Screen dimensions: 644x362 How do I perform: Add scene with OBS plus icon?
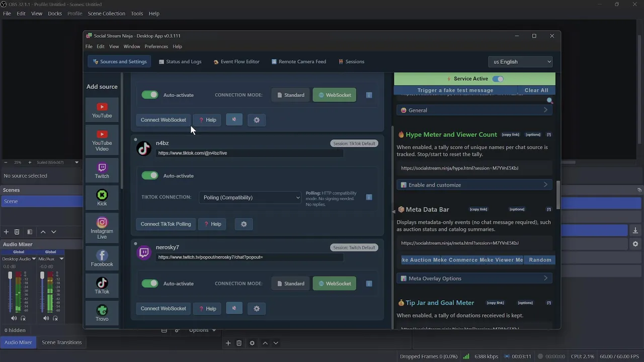click(6, 232)
